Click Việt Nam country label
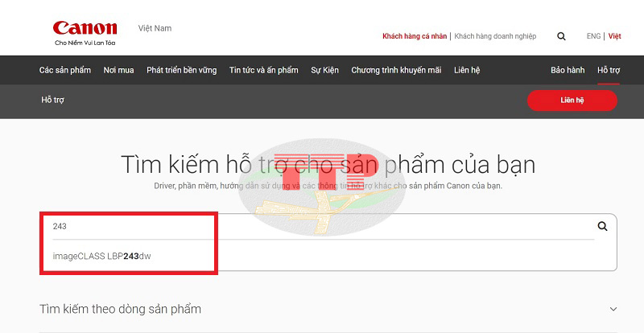The image size is (644, 333). [155, 28]
